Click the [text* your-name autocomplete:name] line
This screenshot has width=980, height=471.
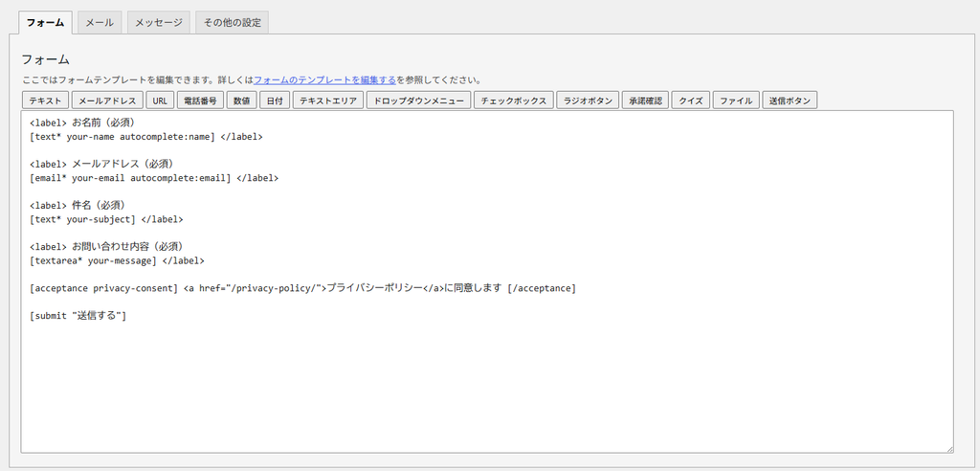coord(146,136)
